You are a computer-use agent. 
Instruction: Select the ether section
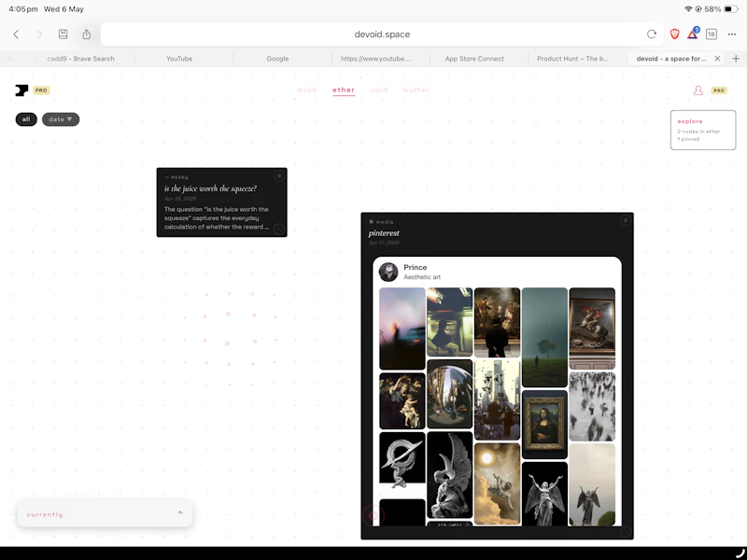click(x=344, y=90)
